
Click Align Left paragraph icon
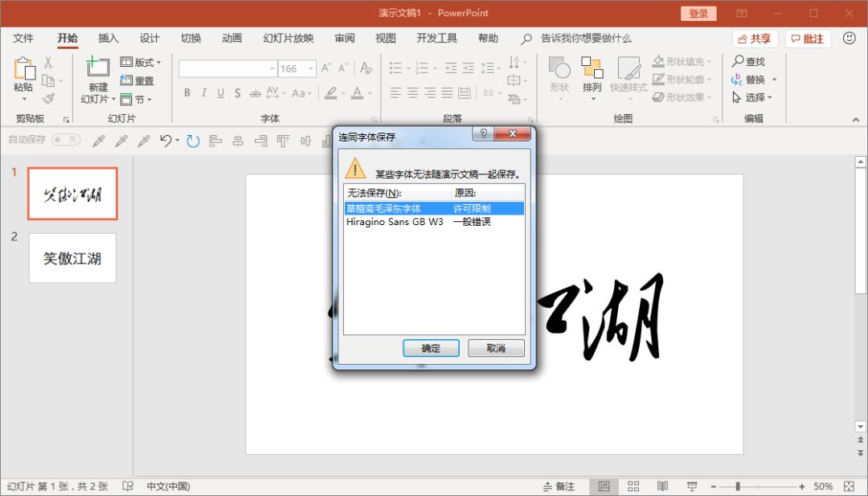(395, 93)
